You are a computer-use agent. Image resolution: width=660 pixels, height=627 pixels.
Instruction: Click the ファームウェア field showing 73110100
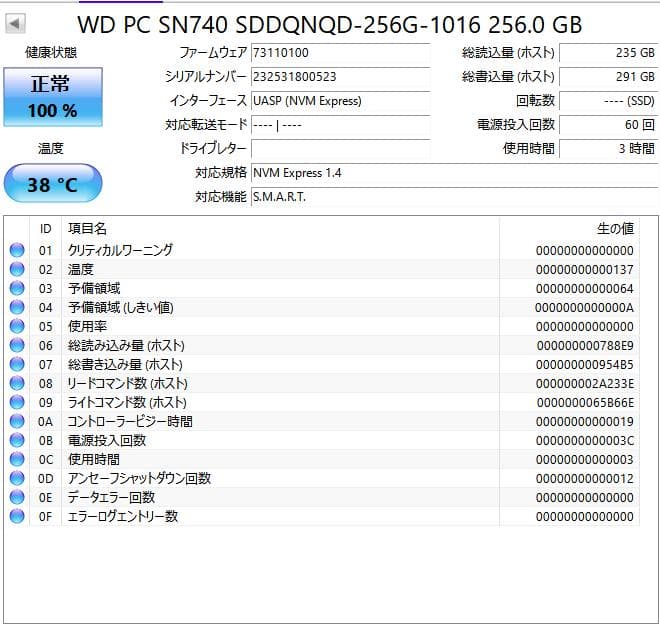tap(341, 53)
